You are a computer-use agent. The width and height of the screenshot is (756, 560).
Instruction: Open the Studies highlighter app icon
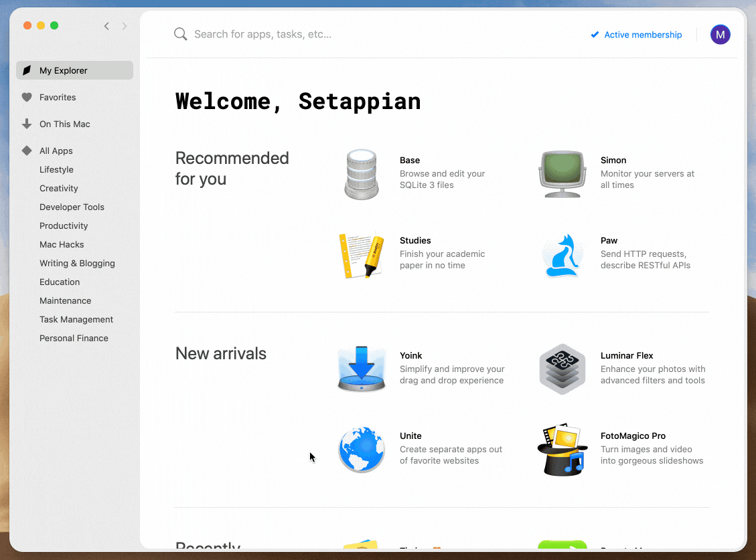tap(361, 255)
